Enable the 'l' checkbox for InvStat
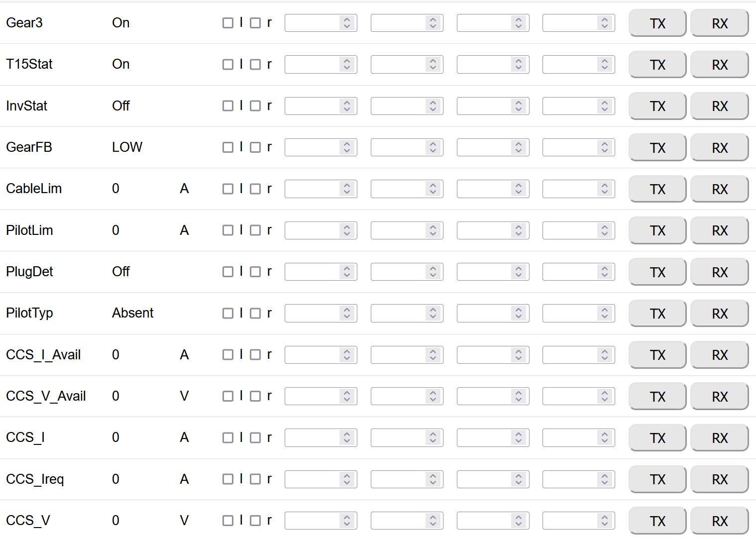The width and height of the screenshot is (756, 540). 228,106
